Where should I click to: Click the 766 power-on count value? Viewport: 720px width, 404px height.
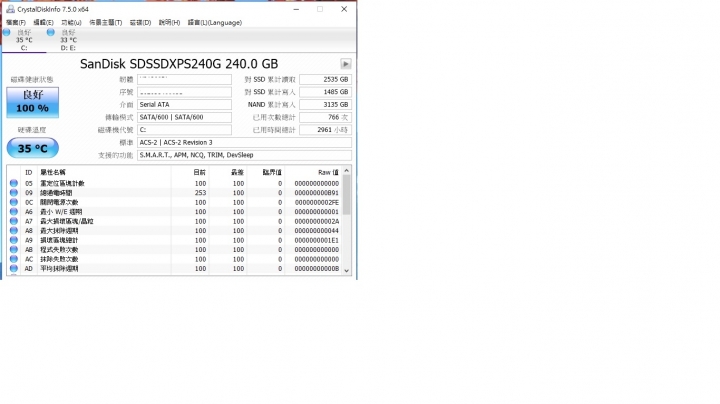pos(326,118)
